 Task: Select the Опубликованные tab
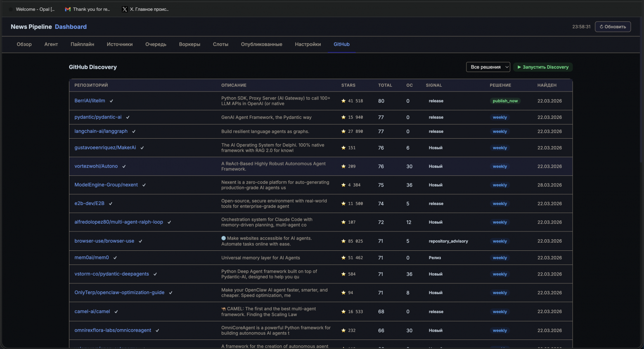262,44
